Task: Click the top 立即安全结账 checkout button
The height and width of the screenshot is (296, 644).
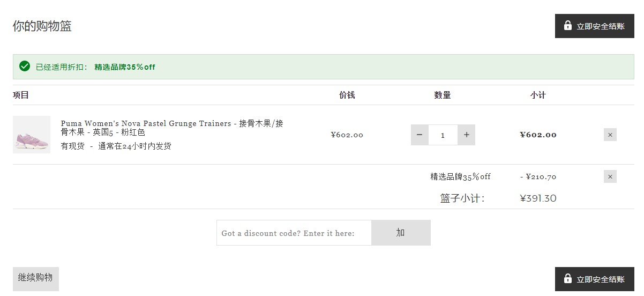Action: click(x=594, y=26)
